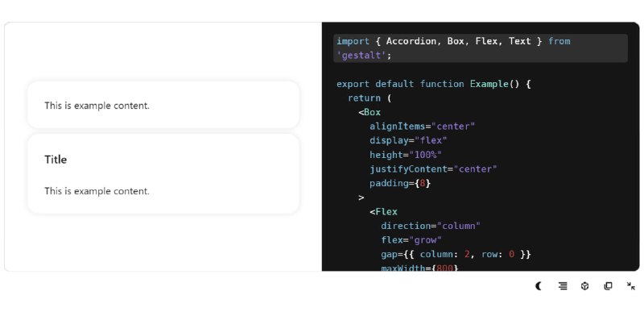Click the gap column and row code line
Screen dimensions: 644x316
click(x=456, y=254)
